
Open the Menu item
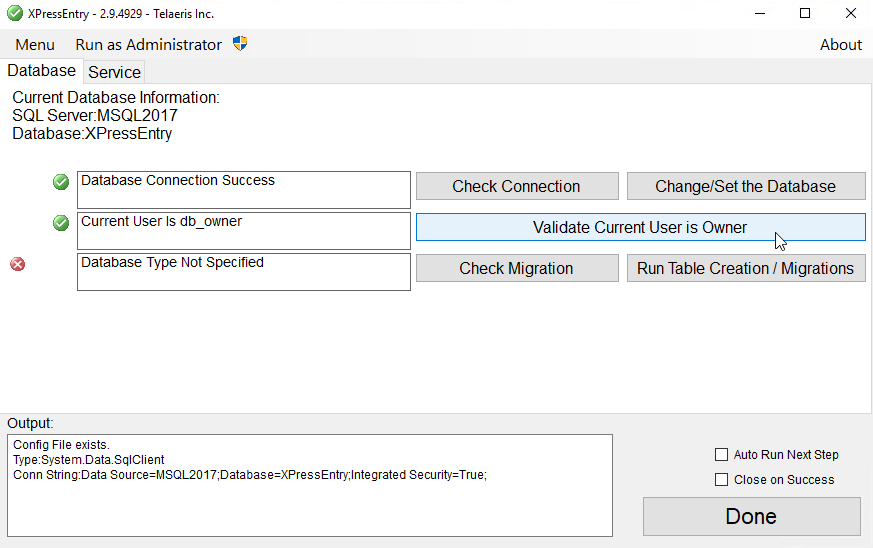point(35,45)
